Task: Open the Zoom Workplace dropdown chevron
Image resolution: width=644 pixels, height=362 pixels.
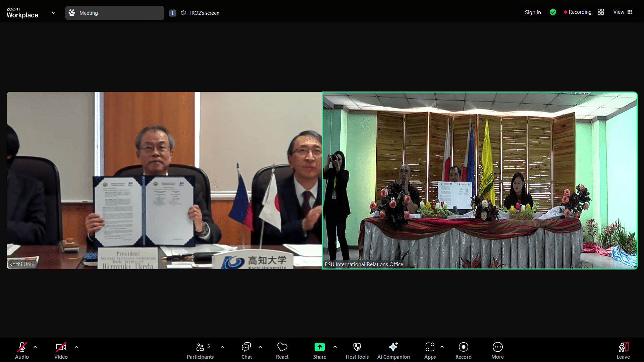Action: tap(54, 13)
